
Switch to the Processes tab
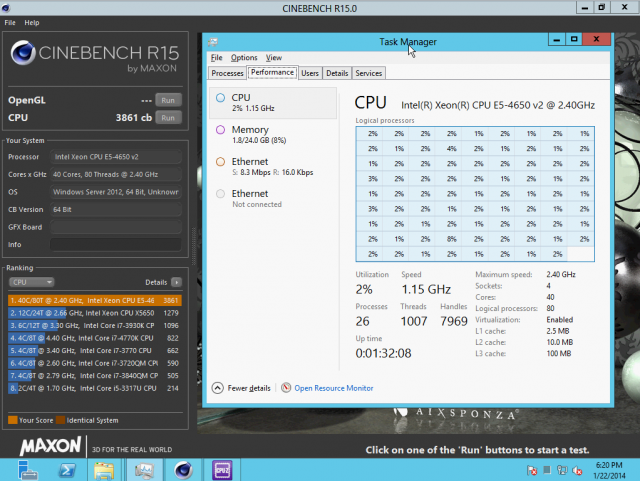pyautogui.click(x=227, y=73)
